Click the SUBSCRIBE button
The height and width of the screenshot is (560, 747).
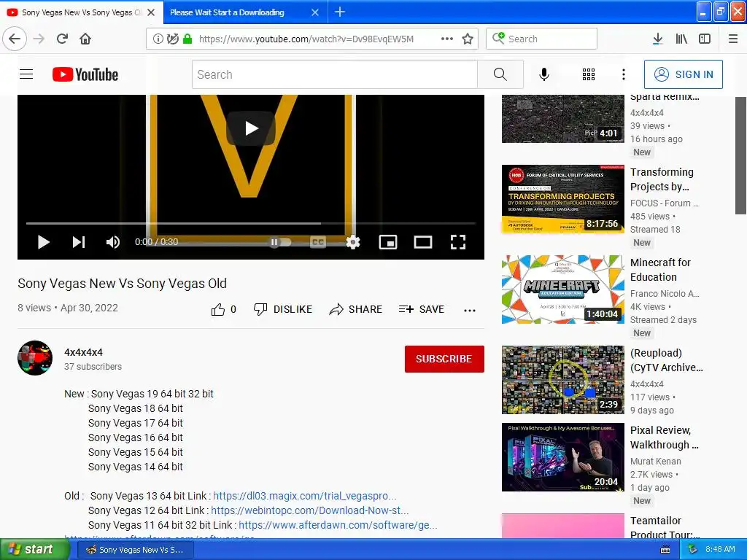[444, 359]
